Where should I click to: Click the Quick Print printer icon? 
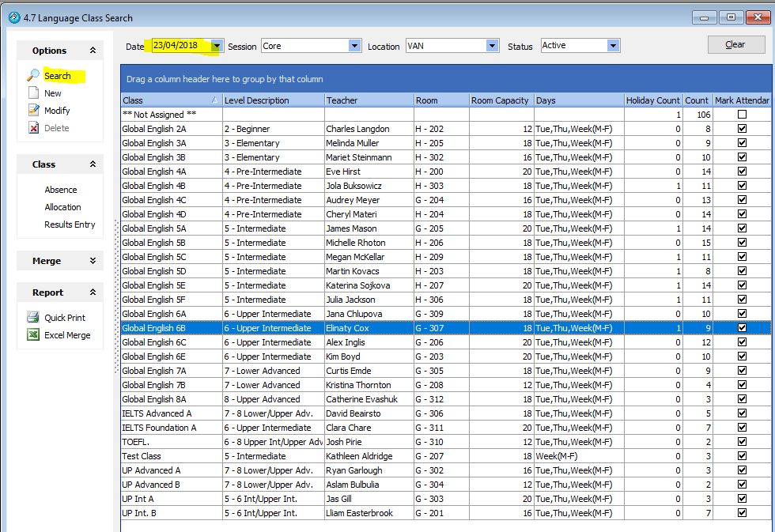click(33, 318)
